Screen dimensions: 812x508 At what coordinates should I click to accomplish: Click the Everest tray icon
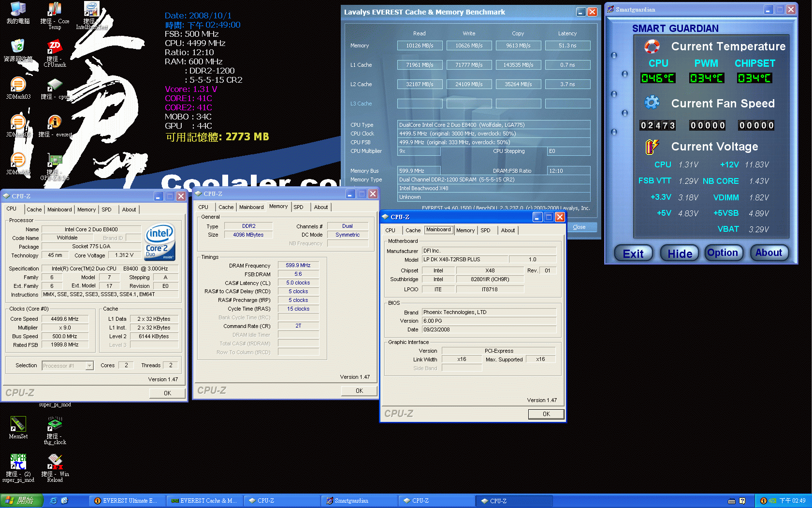coord(763,501)
